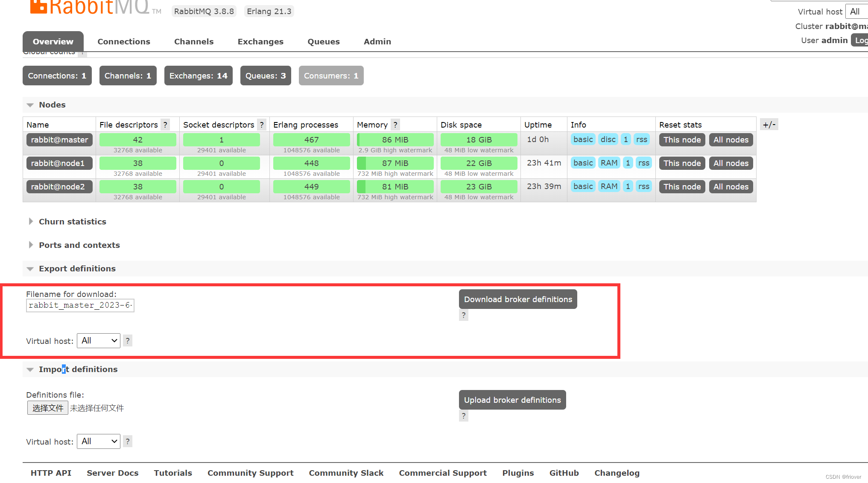Open the HTTP API footer link
The height and width of the screenshot is (483, 868).
point(51,473)
